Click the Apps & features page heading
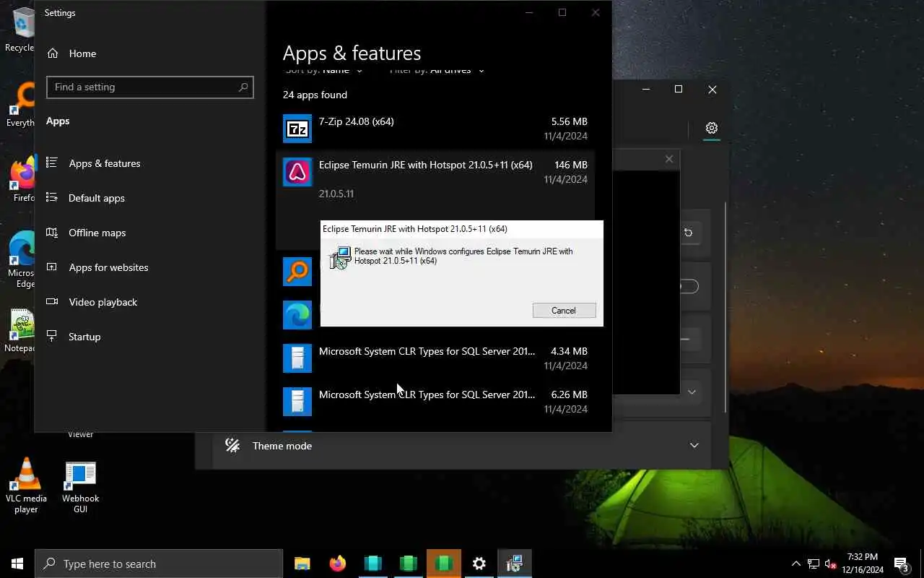This screenshot has width=924, height=578. (352, 53)
